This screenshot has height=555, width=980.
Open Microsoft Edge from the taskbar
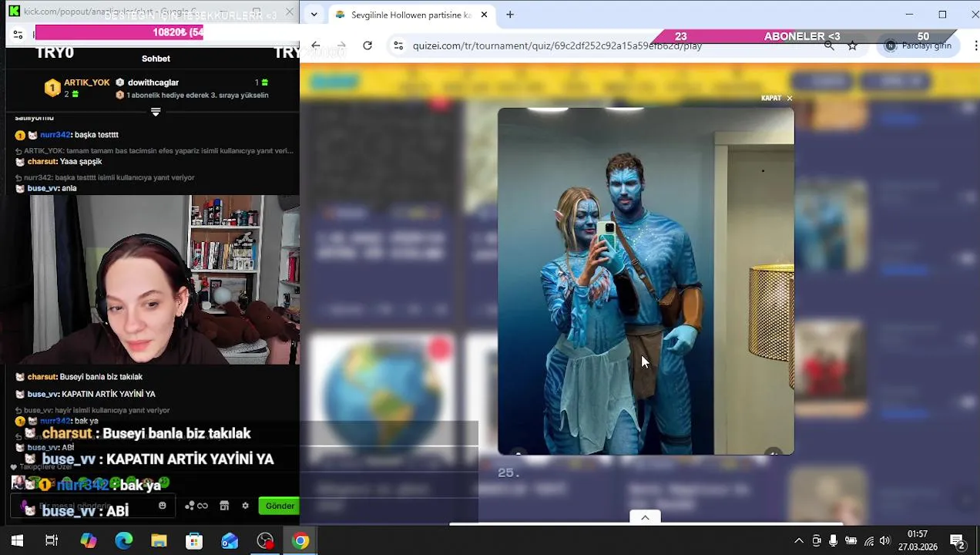pos(123,541)
